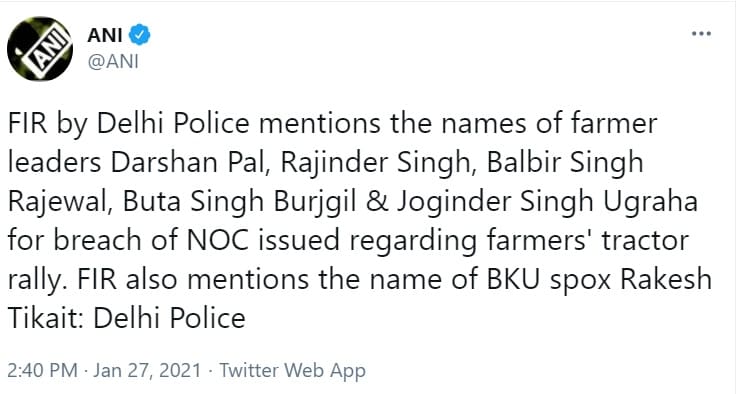This screenshot has height=394, width=739.
Task: Open the three-dot more options menu
Action: click(x=701, y=33)
